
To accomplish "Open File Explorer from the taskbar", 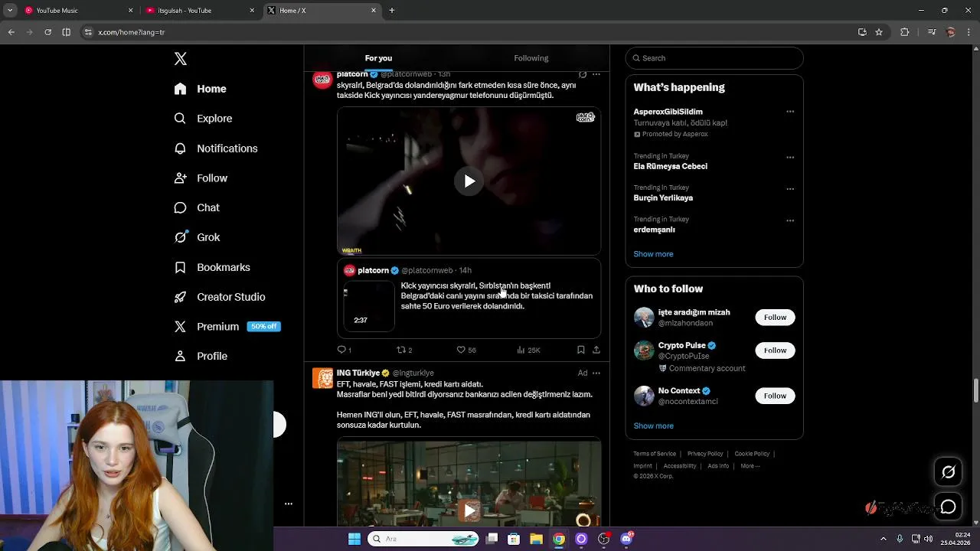I will click(x=537, y=539).
